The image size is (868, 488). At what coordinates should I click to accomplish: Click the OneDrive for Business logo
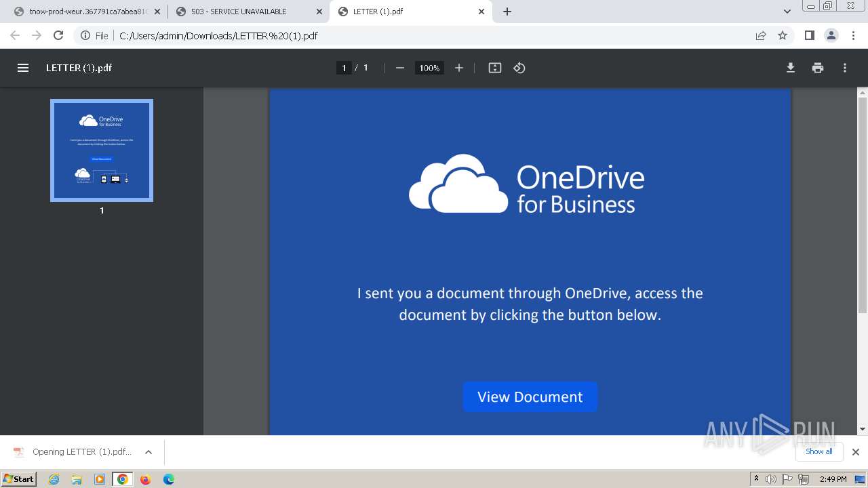pos(526,184)
